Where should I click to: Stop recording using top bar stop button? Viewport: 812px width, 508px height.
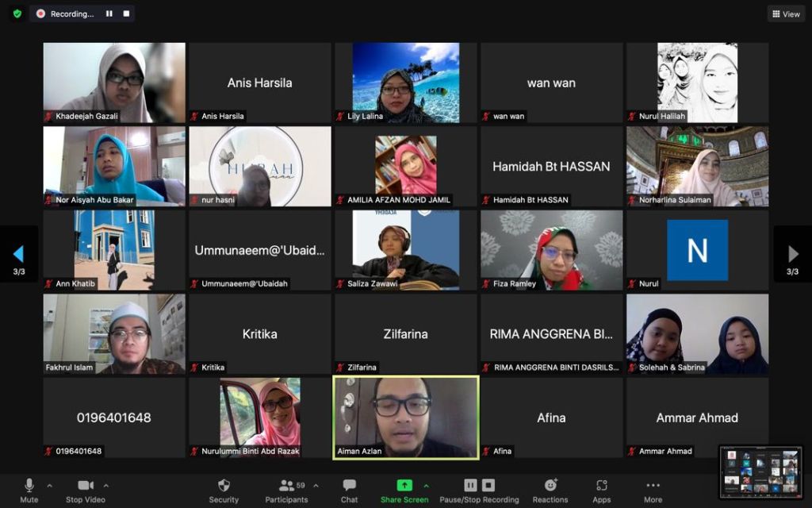126,13
